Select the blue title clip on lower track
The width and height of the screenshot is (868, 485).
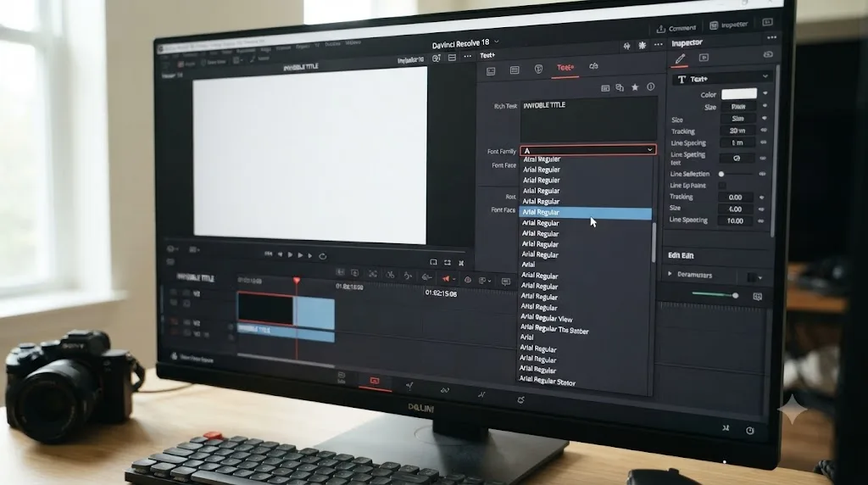coord(286,332)
